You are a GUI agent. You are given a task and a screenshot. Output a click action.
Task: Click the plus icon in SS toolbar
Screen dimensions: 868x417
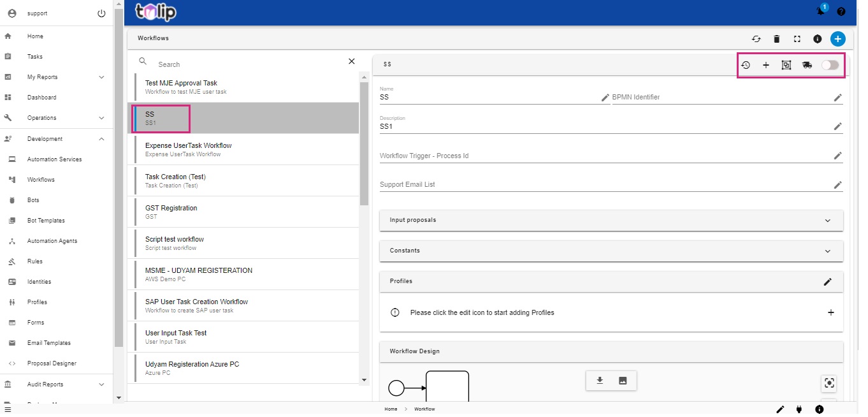click(x=766, y=65)
